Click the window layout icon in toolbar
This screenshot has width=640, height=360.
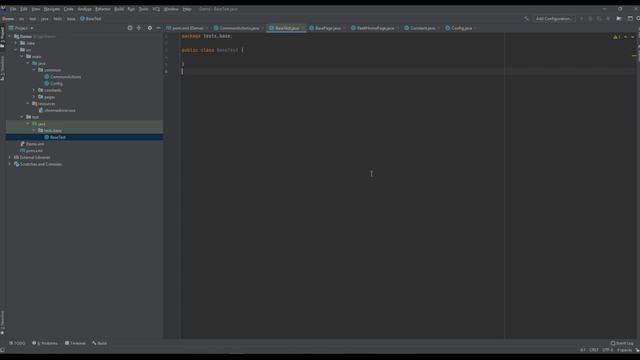pos(630,19)
